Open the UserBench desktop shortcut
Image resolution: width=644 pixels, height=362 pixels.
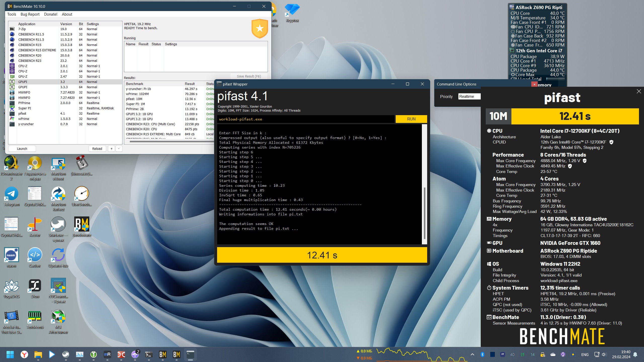[x=82, y=196]
